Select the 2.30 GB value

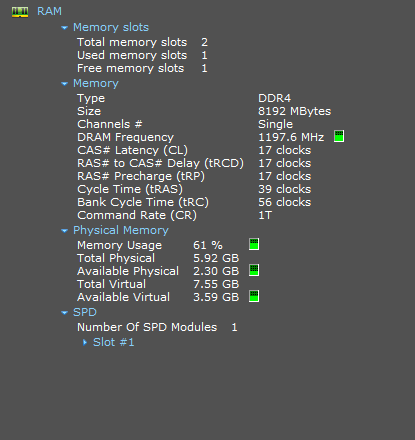(x=216, y=271)
